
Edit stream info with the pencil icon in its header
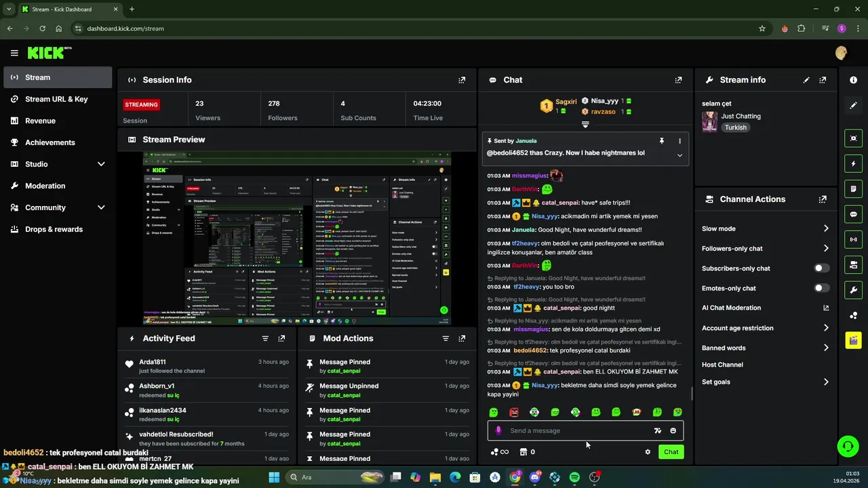pos(806,80)
